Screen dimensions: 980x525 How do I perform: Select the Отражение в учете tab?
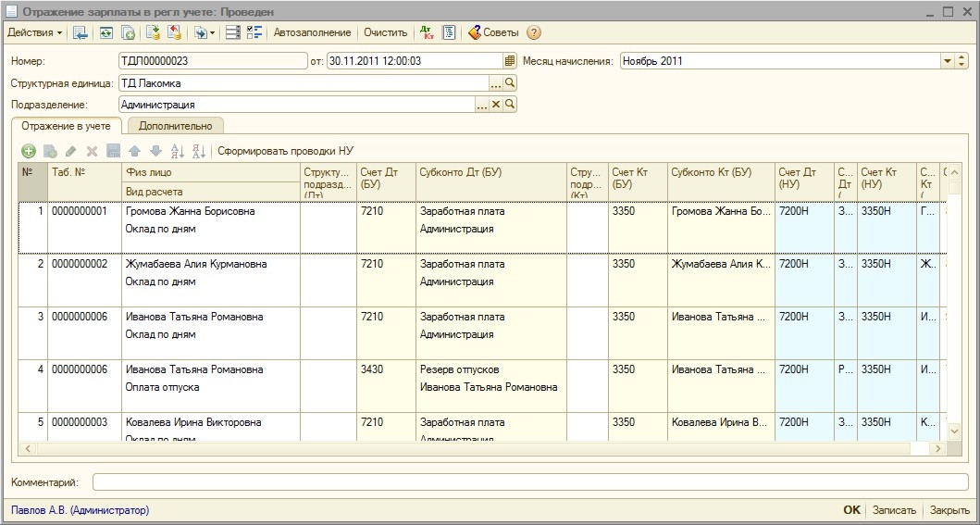click(66, 126)
